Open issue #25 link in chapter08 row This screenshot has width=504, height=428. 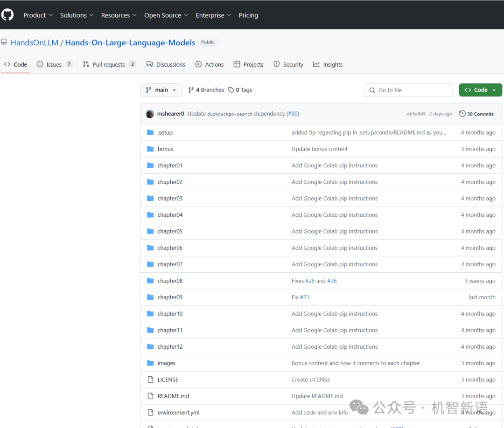[x=310, y=281]
